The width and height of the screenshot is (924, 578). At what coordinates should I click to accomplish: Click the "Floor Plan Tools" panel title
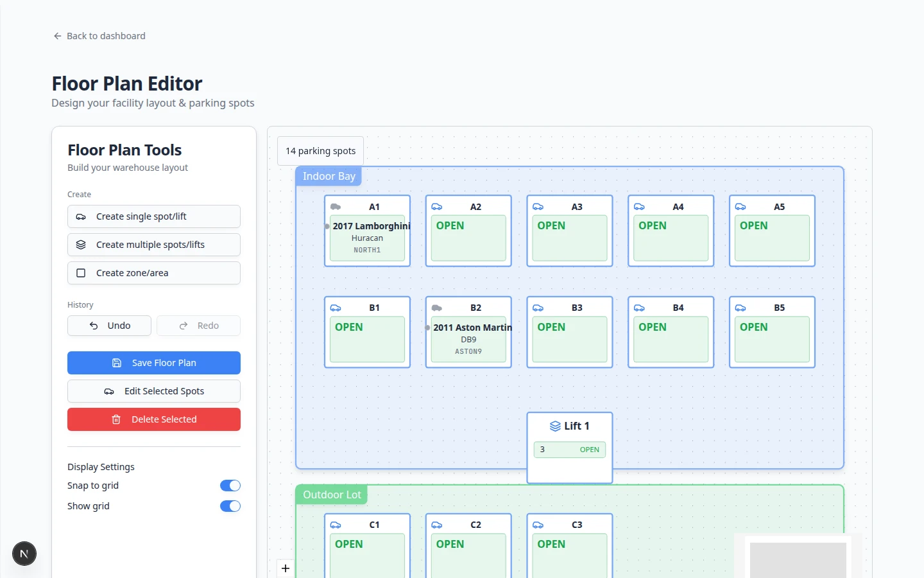[x=124, y=150]
